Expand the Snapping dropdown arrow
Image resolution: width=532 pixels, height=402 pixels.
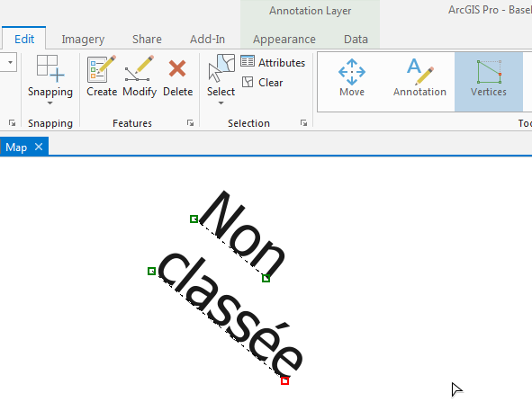[50, 103]
